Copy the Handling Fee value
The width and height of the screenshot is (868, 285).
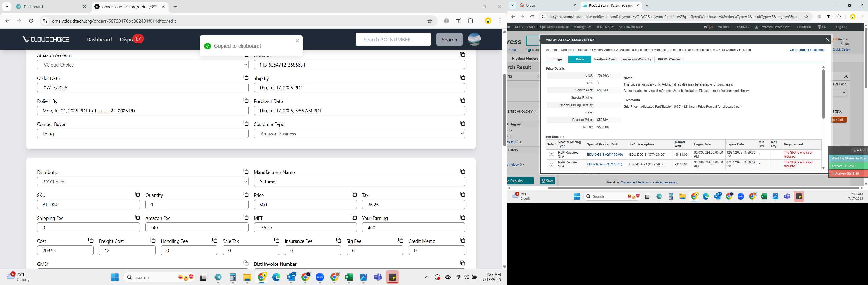(x=215, y=240)
